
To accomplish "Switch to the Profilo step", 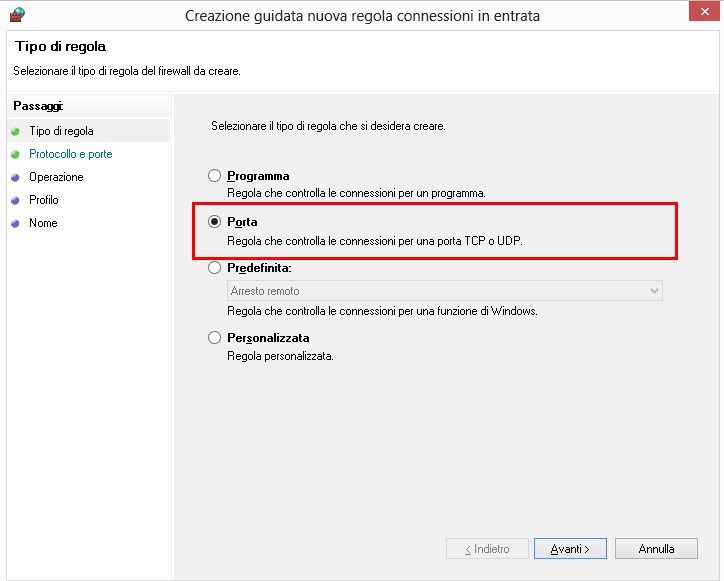I will click(44, 200).
